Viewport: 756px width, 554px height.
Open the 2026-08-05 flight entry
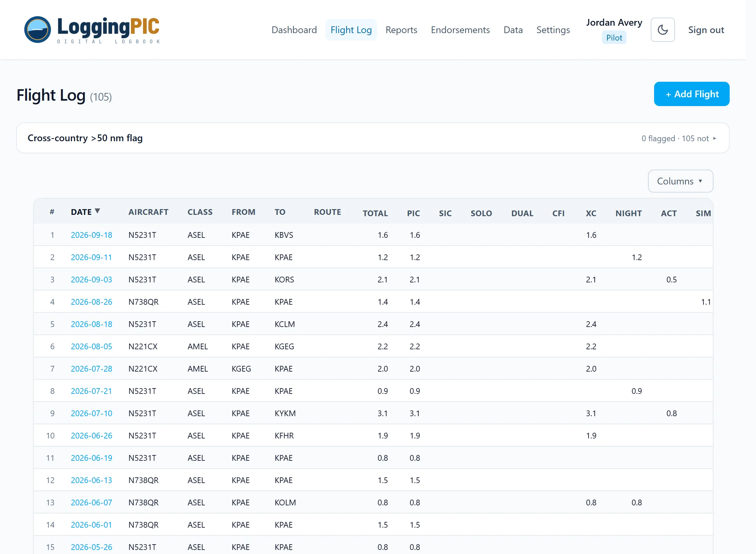point(91,346)
